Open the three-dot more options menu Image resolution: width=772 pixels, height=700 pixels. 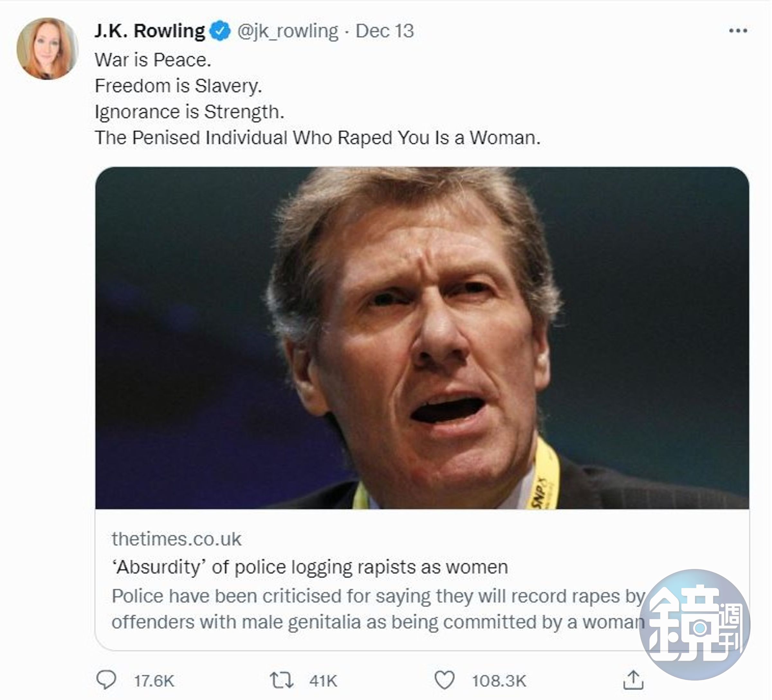[738, 31]
